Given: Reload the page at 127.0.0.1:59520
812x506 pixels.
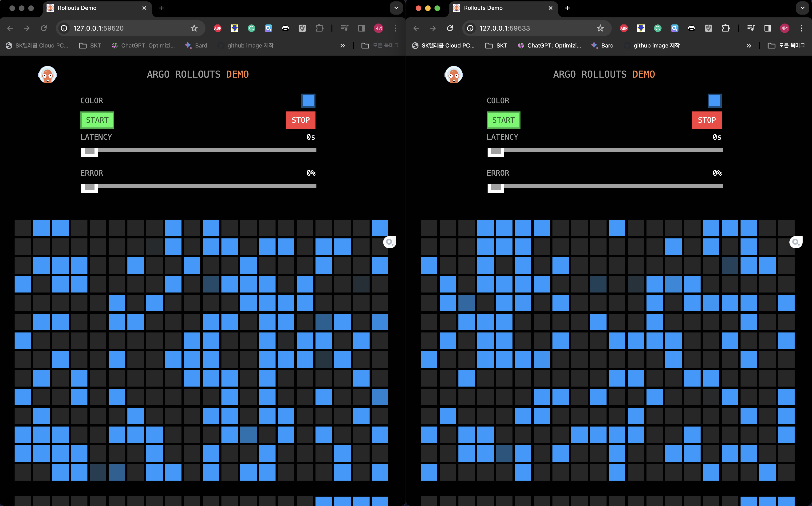Looking at the screenshot, I should tap(44, 28).
